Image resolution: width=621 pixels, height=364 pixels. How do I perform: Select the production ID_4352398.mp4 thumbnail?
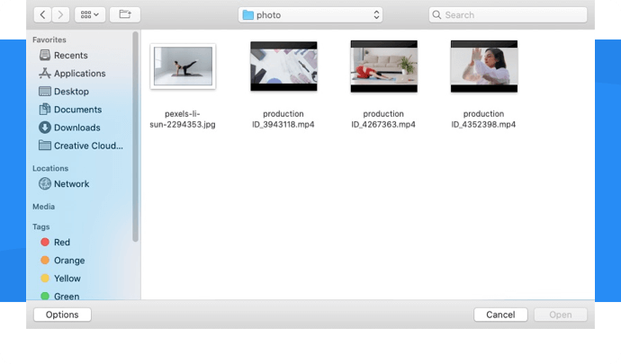pos(484,67)
